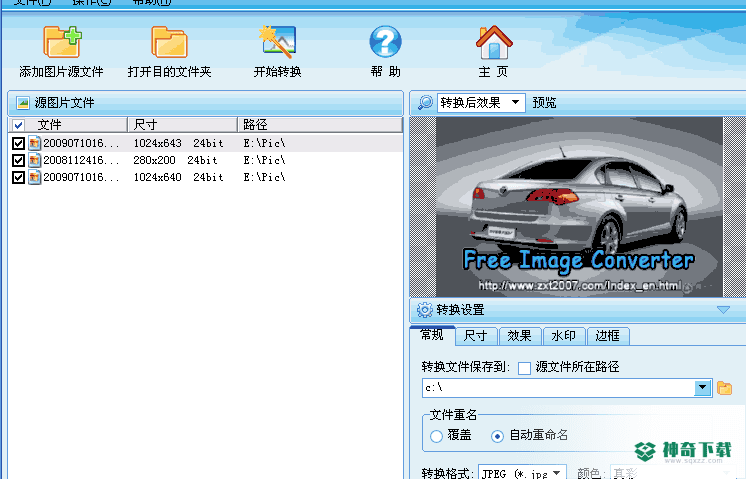Click file icon of the 1024x643 row
746x479 pixels.
34,143
